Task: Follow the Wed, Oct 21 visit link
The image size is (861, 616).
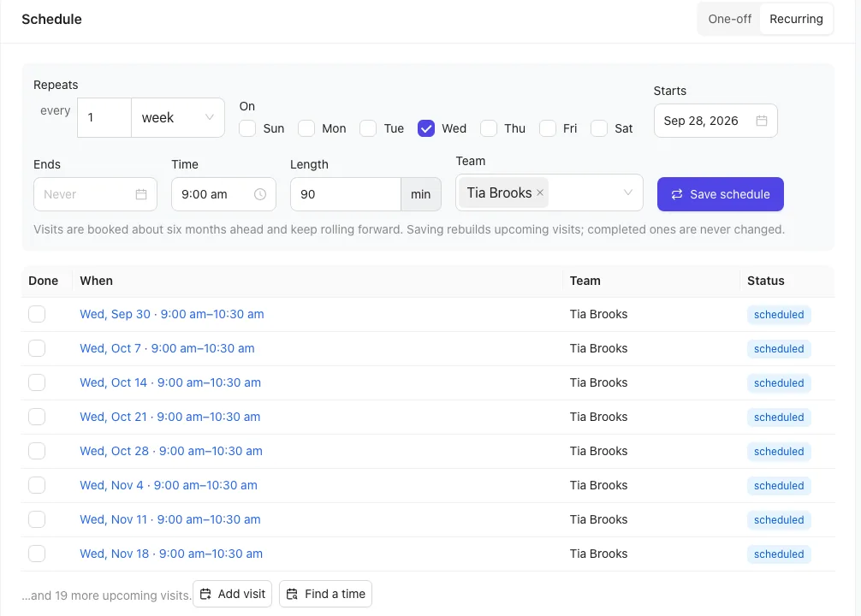Action: [170, 417]
